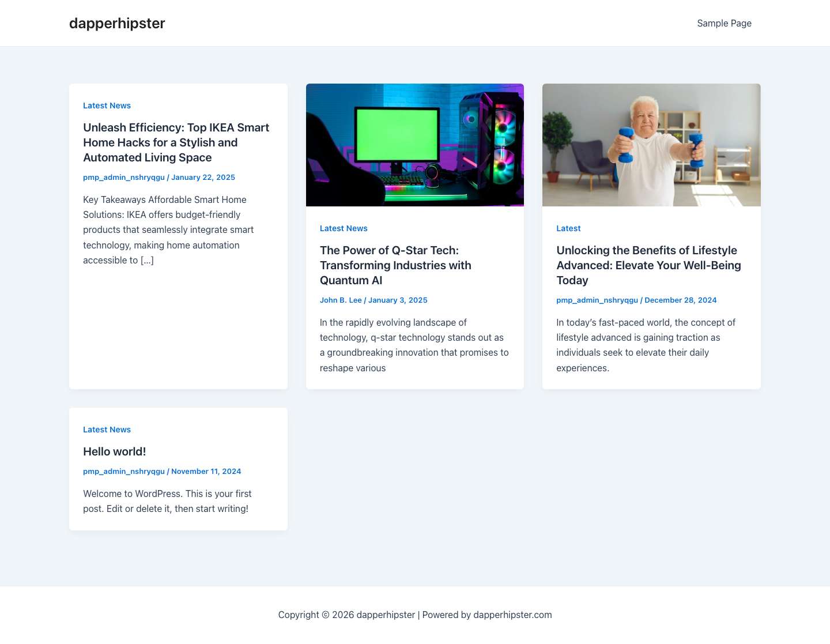Open the dapperhipster site title link
This screenshot has width=830, height=644.
[x=117, y=23]
